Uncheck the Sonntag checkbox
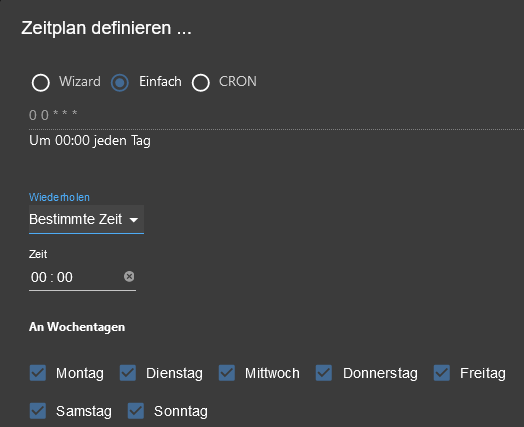The width and height of the screenshot is (524, 427). [x=136, y=411]
